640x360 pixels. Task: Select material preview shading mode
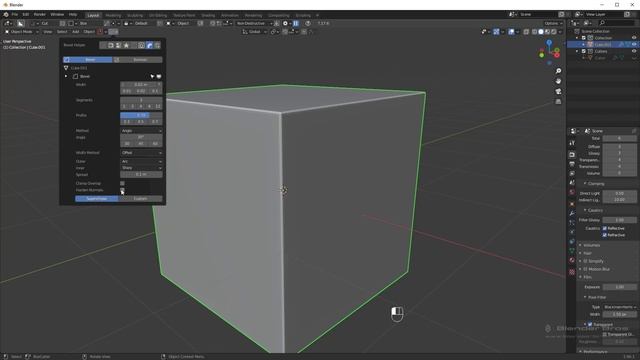click(547, 32)
